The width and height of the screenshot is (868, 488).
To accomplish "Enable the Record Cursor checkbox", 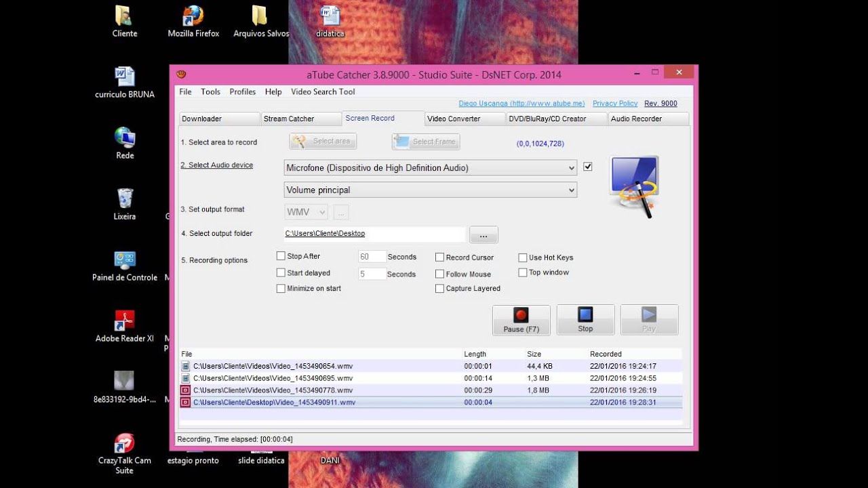I will pos(439,258).
